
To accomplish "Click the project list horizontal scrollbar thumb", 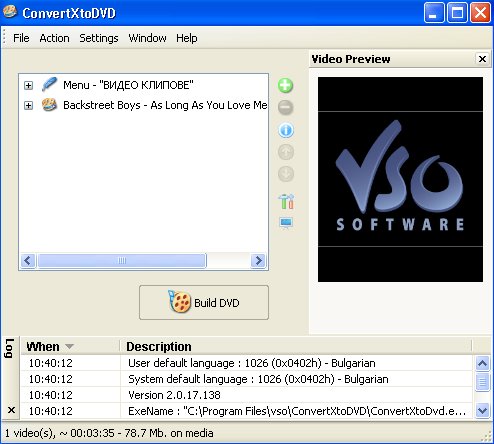I will click(x=122, y=260).
